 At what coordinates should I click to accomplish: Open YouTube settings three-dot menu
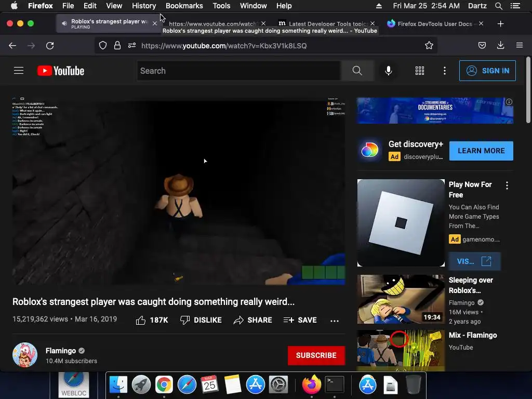pos(445,71)
